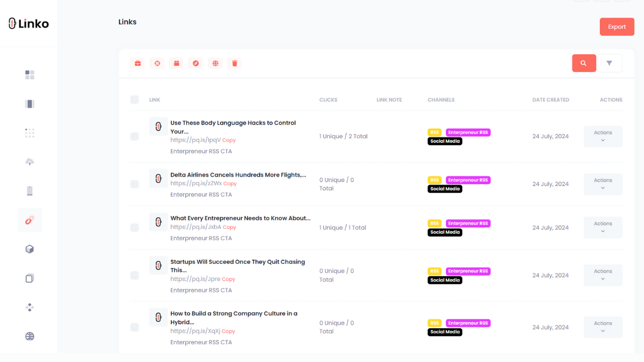Click the Entrepreneur RSS tag on first row
Viewport: 644px width, 362px height.
[x=468, y=133]
